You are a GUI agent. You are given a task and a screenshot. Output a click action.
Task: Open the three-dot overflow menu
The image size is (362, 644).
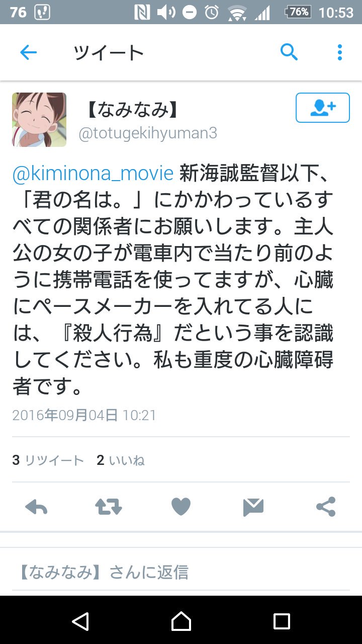tap(340, 52)
